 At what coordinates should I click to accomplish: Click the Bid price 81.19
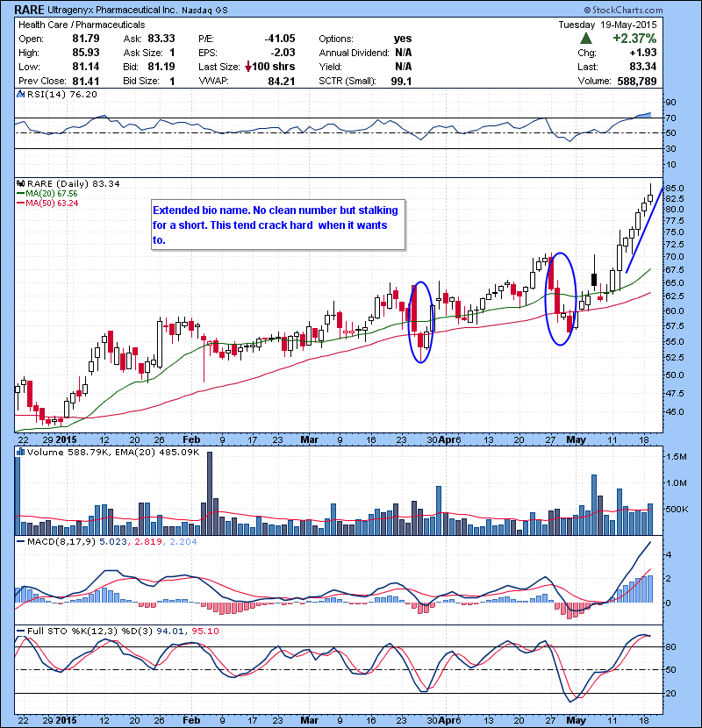tap(161, 67)
